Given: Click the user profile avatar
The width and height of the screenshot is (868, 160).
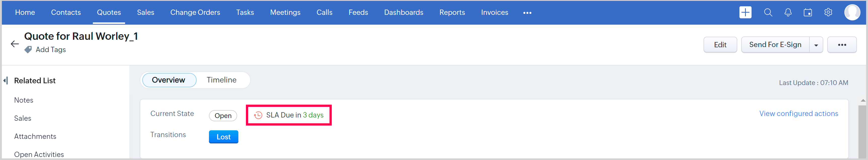Looking at the screenshot, I should click(x=852, y=13).
